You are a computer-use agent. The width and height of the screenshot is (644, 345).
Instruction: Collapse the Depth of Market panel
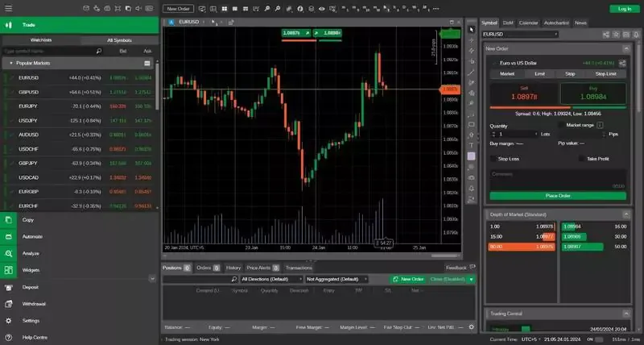[x=626, y=214]
